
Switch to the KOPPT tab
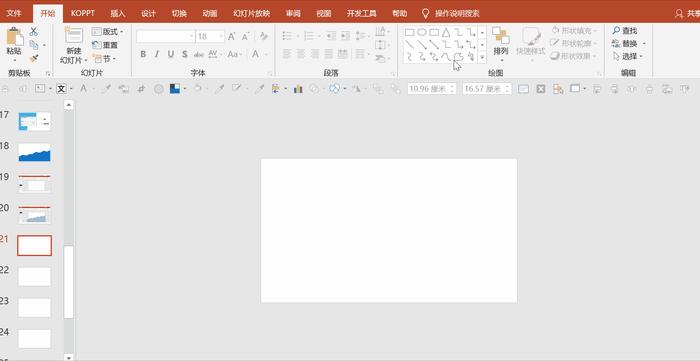[83, 13]
